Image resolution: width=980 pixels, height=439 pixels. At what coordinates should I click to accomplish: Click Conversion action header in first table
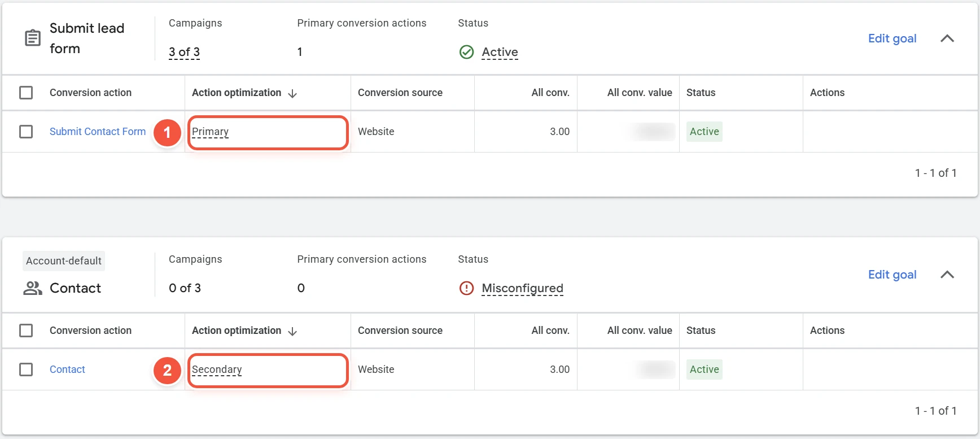tap(90, 93)
